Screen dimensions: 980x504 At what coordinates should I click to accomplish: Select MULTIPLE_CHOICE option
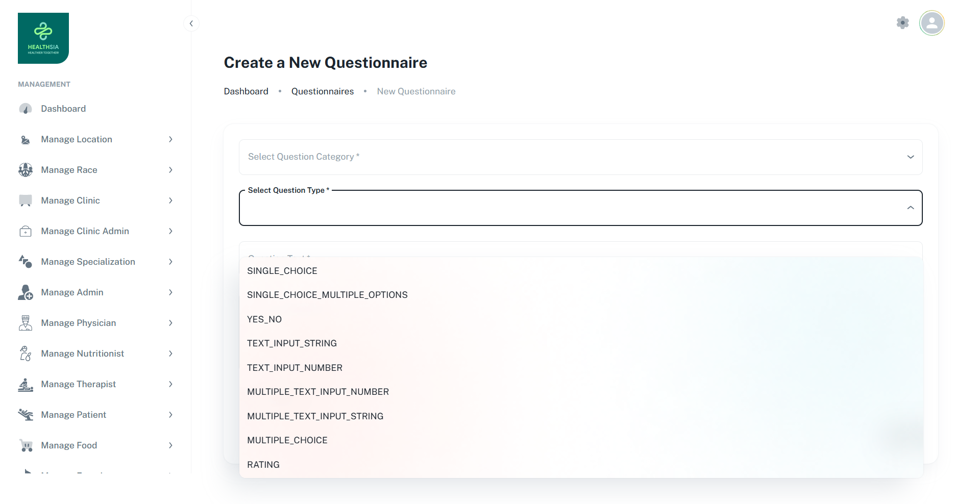click(x=287, y=440)
